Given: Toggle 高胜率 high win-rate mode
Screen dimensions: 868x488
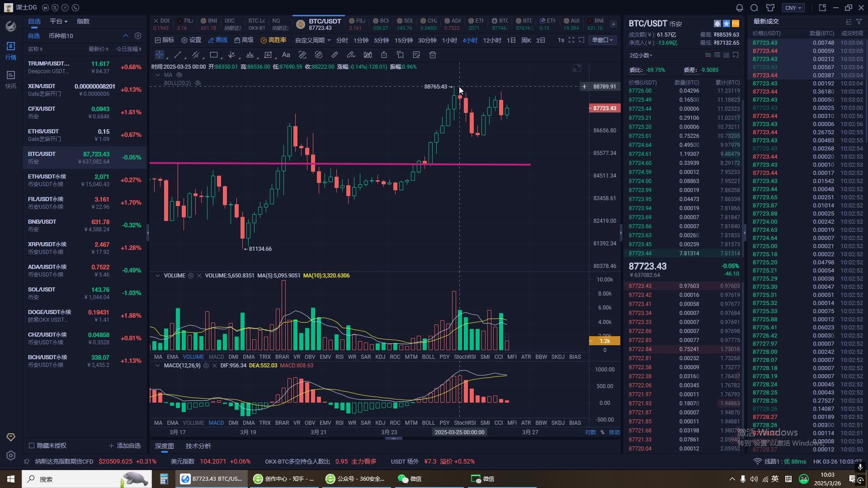Looking at the screenshot, I should pos(274,40).
